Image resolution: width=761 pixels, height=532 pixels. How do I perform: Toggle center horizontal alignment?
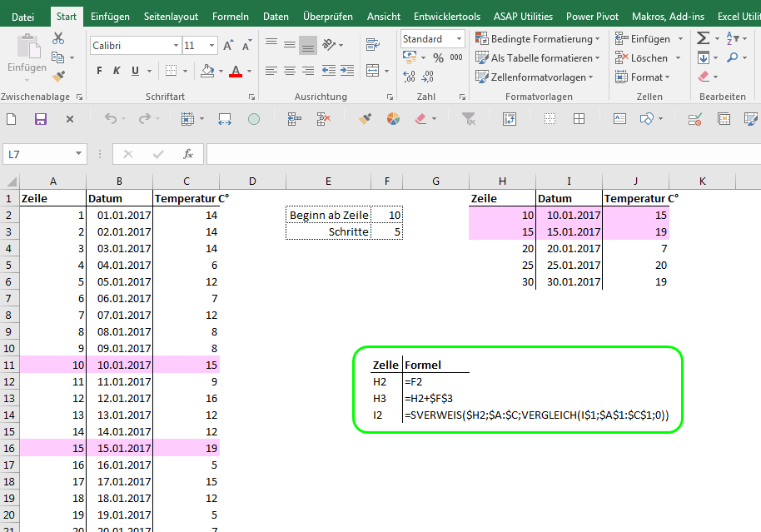(x=290, y=71)
